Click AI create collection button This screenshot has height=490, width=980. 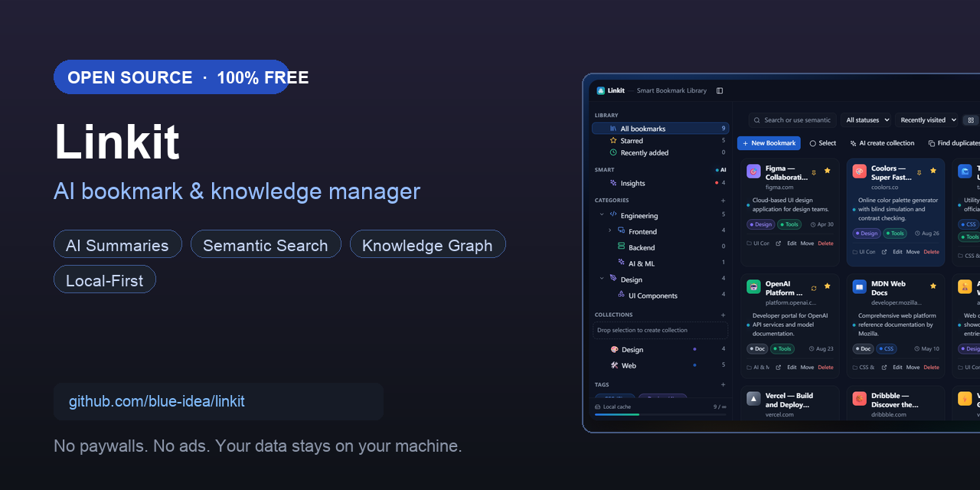(882, 143)
